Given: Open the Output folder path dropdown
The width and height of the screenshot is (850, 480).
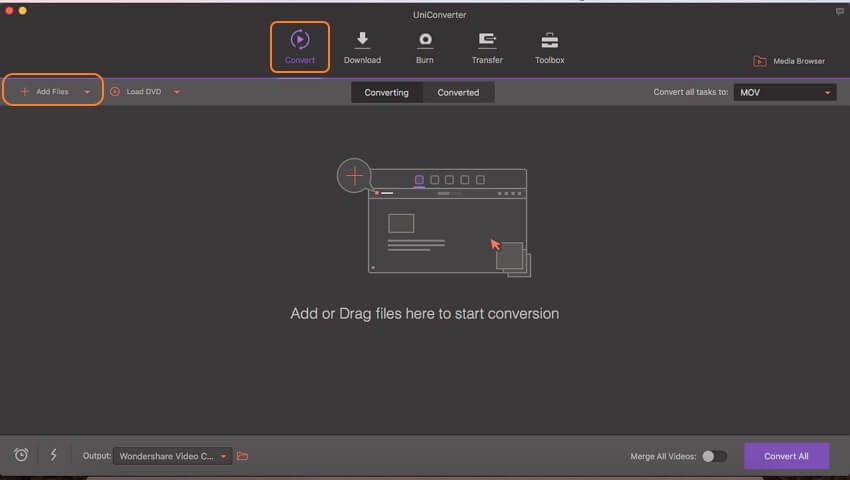Looking at the screenshot, I should [x=172, y=456].
